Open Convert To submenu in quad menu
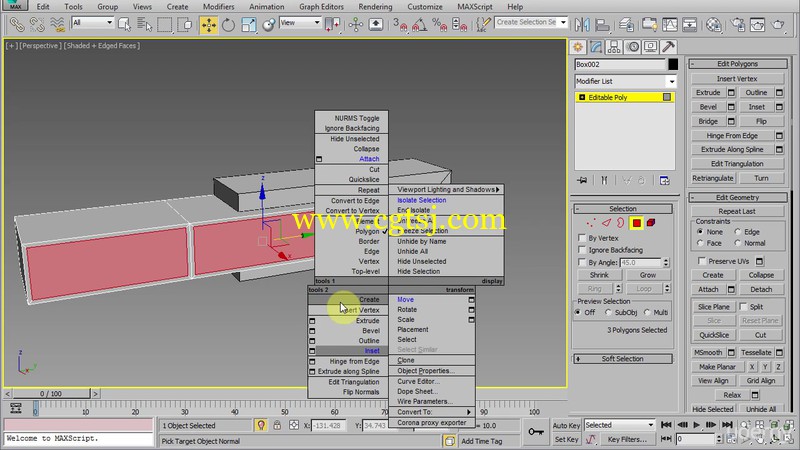 click(x=432, y=412)
